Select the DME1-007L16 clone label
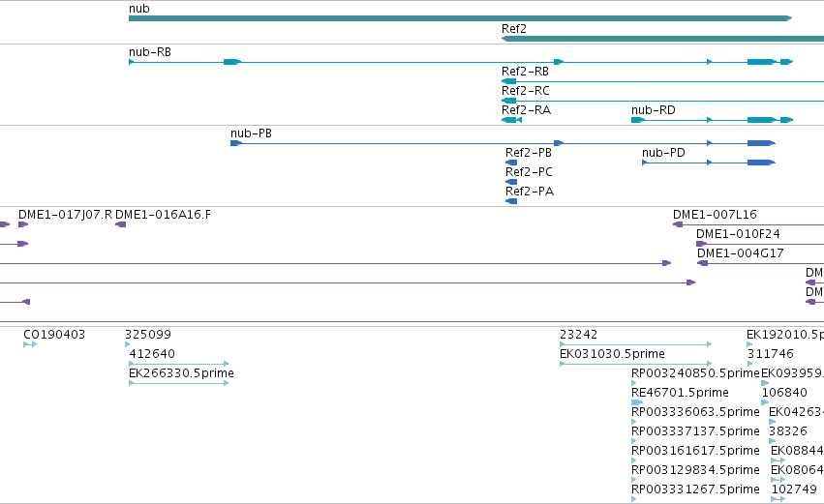Viewport: 824px width, 504px height. click(715, 214)
